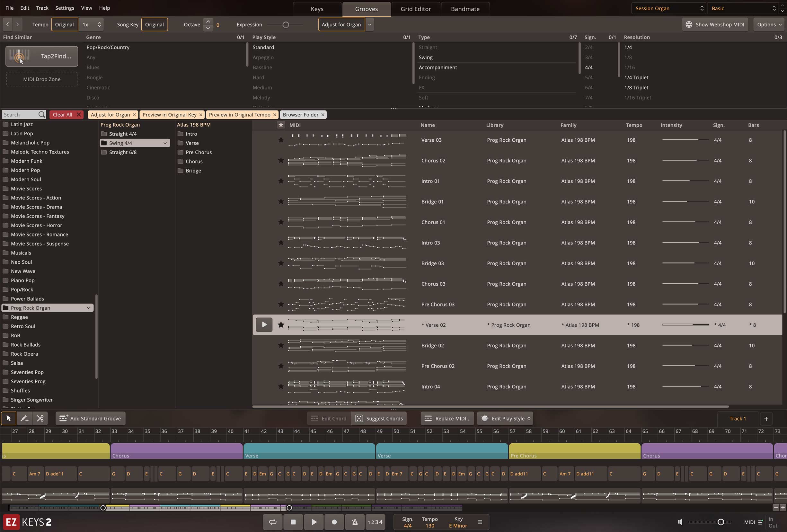Click the Suggest Chords button
The image size is (787, 532).
[x=379, y=419]
